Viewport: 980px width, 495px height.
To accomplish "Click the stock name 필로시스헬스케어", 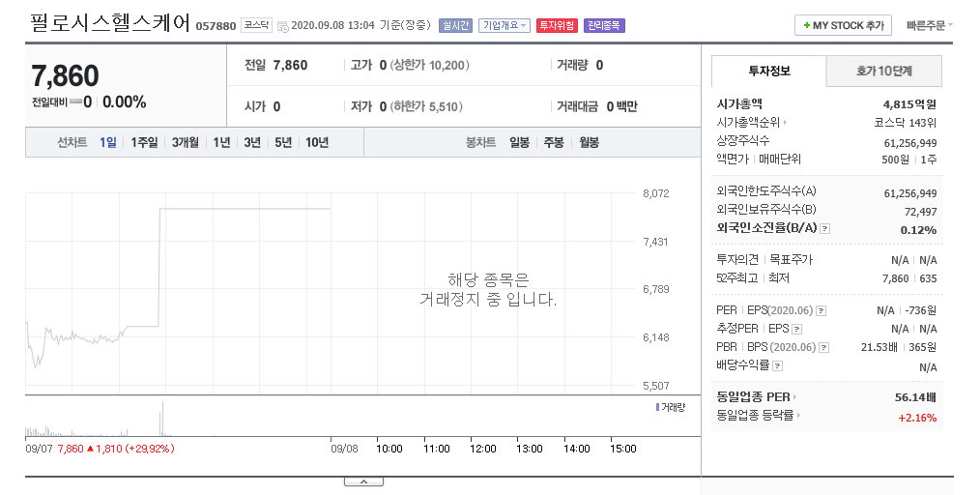I will 110,23.
